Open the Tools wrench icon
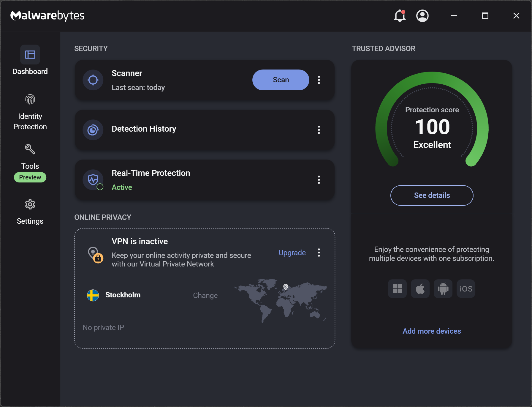 click(x=30, y=149)
